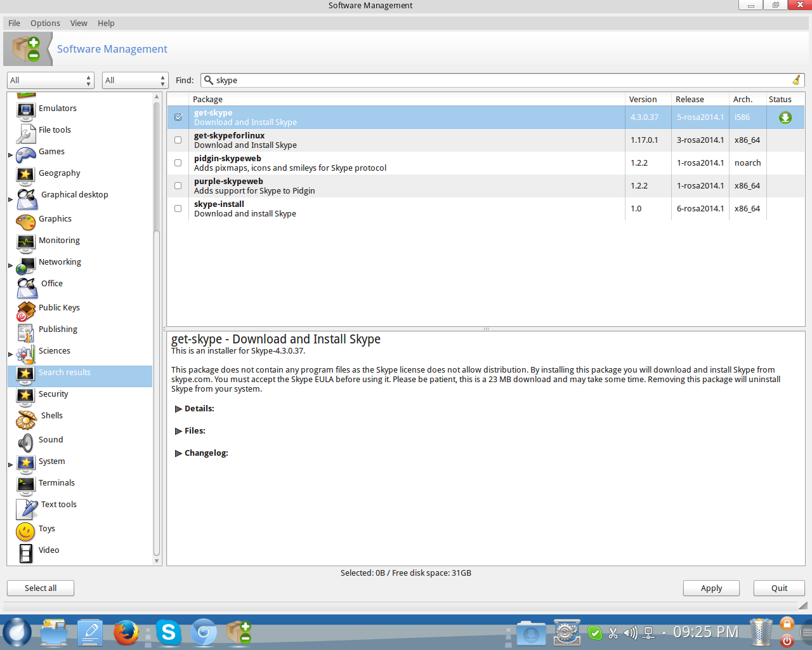Screen dimensions: 812x650
Task: Check the get-skypeforlinux package checkbox
Action: (x=178, y=140)
